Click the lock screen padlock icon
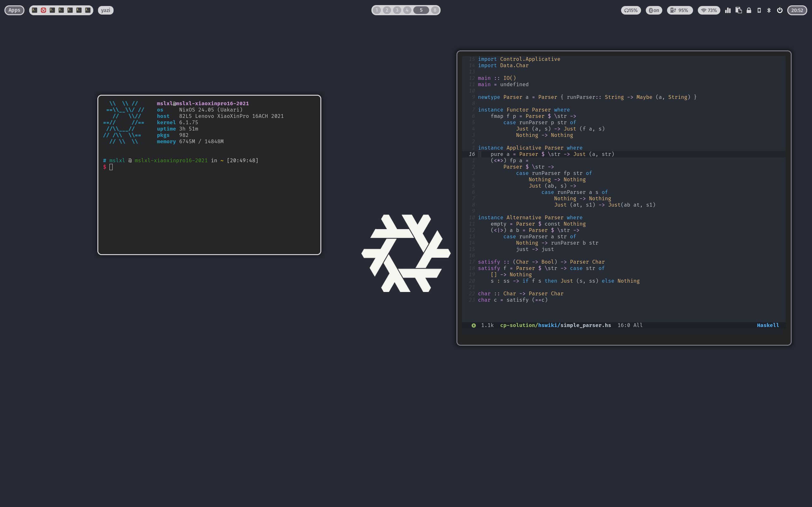Image resolution: width=812 pixels, height=507 pixels. tap(749, 10)
